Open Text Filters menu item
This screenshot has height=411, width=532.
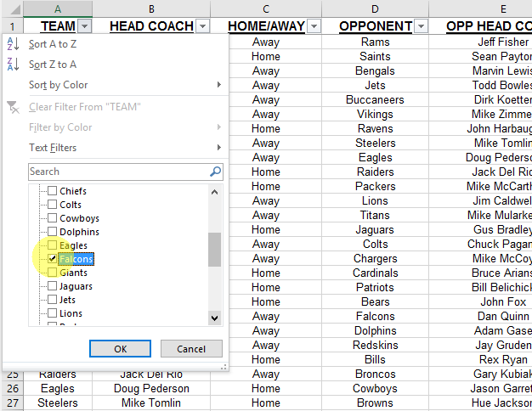pos(116,148)
